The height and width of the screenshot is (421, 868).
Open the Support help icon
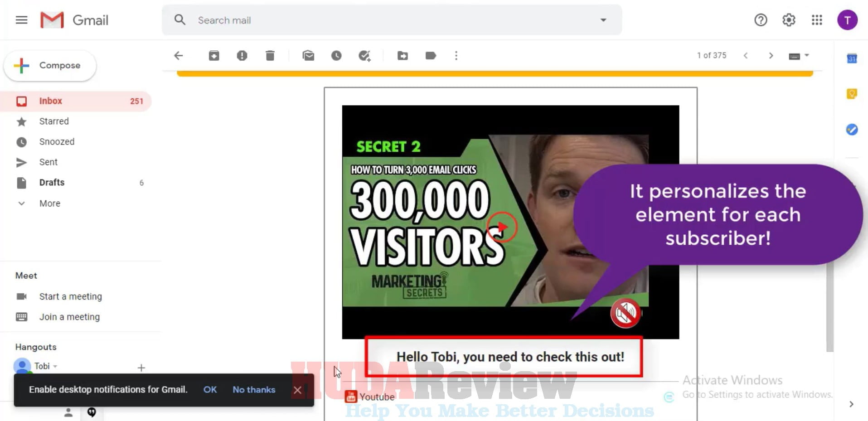[761, 20]
